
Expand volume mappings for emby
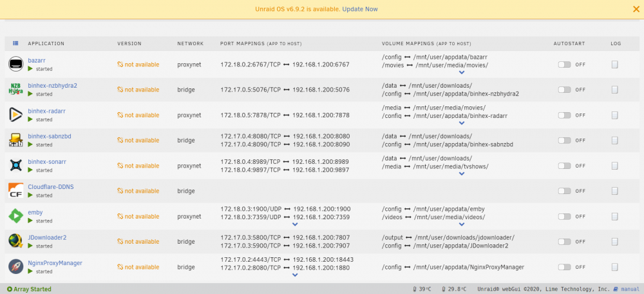(x=462, y=224)
